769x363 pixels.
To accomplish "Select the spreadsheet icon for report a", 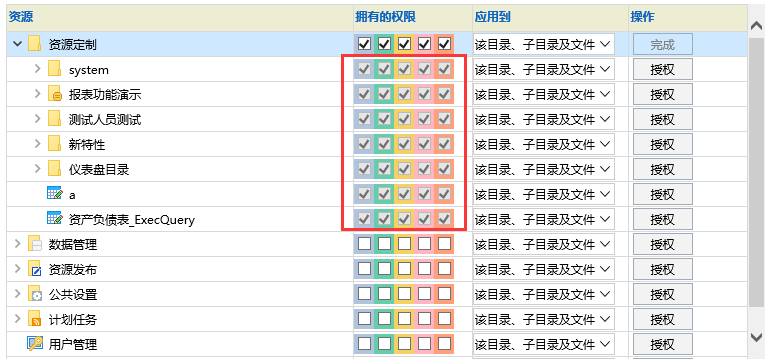I will (x=54, y=194).
